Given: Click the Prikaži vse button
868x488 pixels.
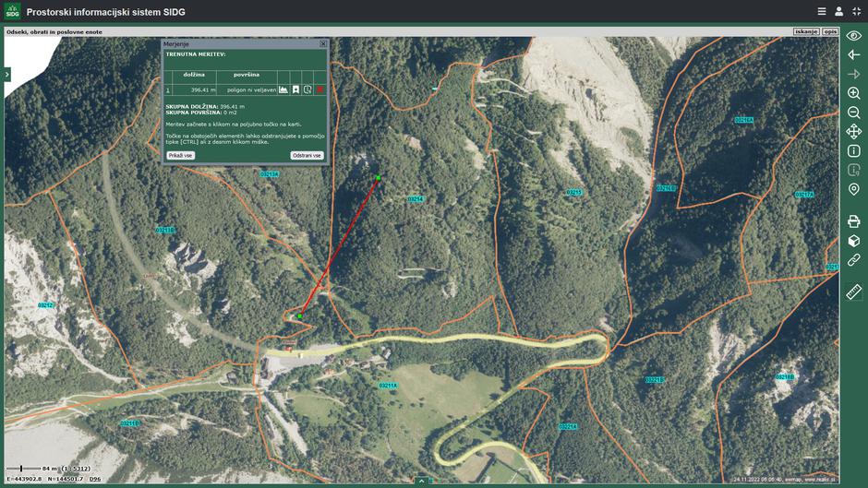Looking at the screenshot, I should click(180, 156).
